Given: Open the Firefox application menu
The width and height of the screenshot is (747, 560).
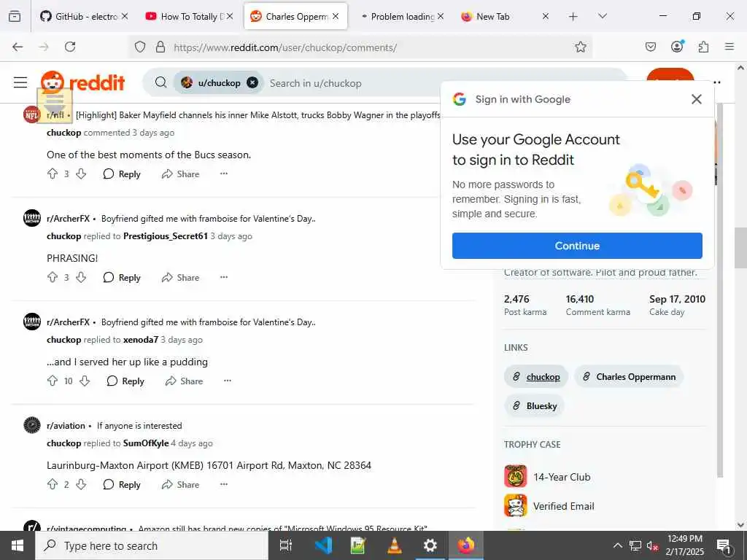Looking at the screenshot, I should click(729, 47).
